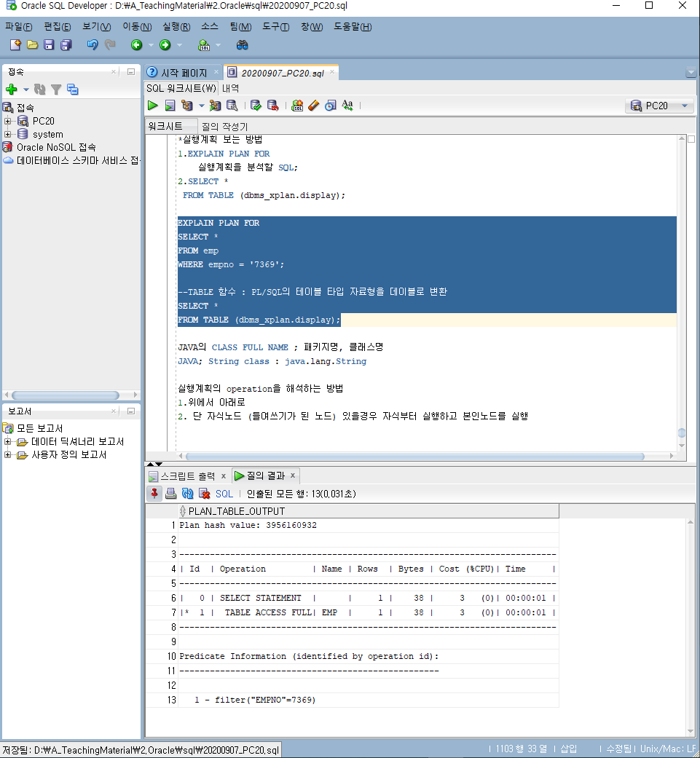Click the Commit icon with green check
This screenshot has width=700, height=758.
point(256,106)
